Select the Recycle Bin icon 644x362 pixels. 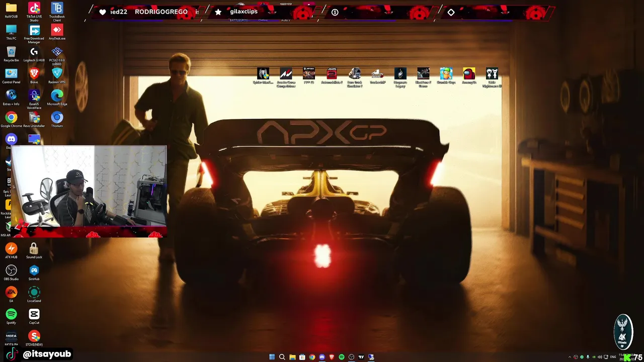[x=11, y=54]
